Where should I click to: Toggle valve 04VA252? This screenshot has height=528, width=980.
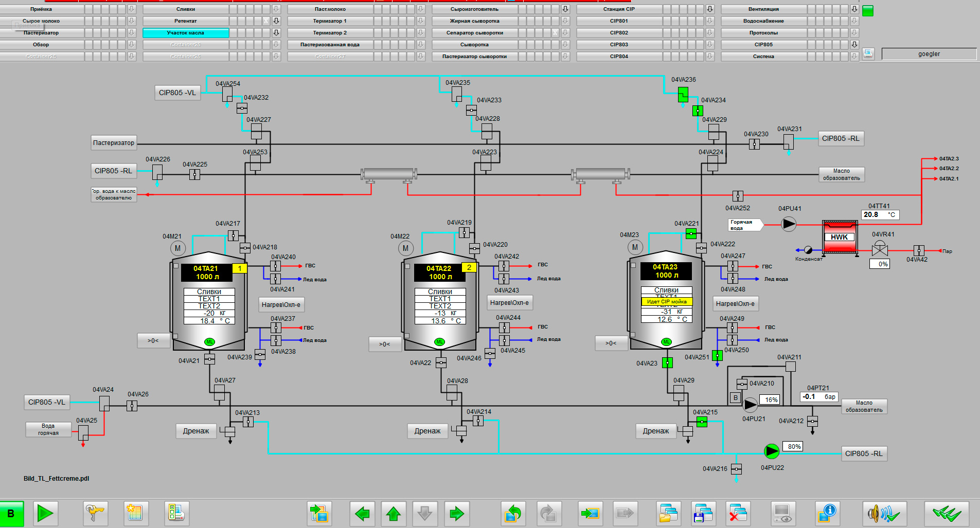coord(738,196)
